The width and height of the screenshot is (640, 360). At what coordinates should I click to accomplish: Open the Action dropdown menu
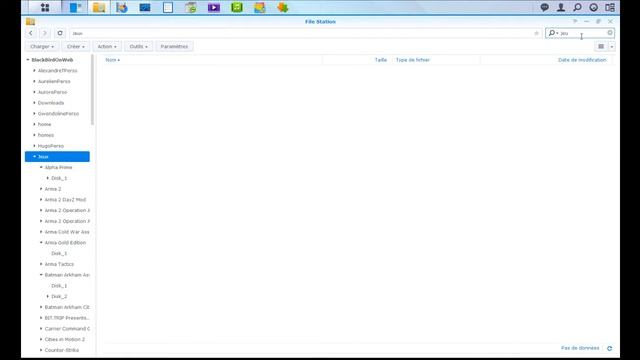pos(107,47)
